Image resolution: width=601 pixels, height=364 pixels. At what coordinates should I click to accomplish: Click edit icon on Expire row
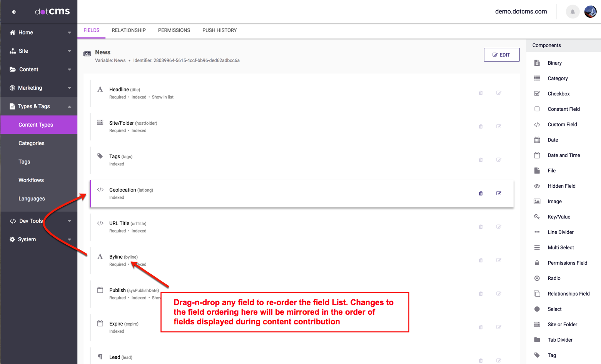pos(499,327)
